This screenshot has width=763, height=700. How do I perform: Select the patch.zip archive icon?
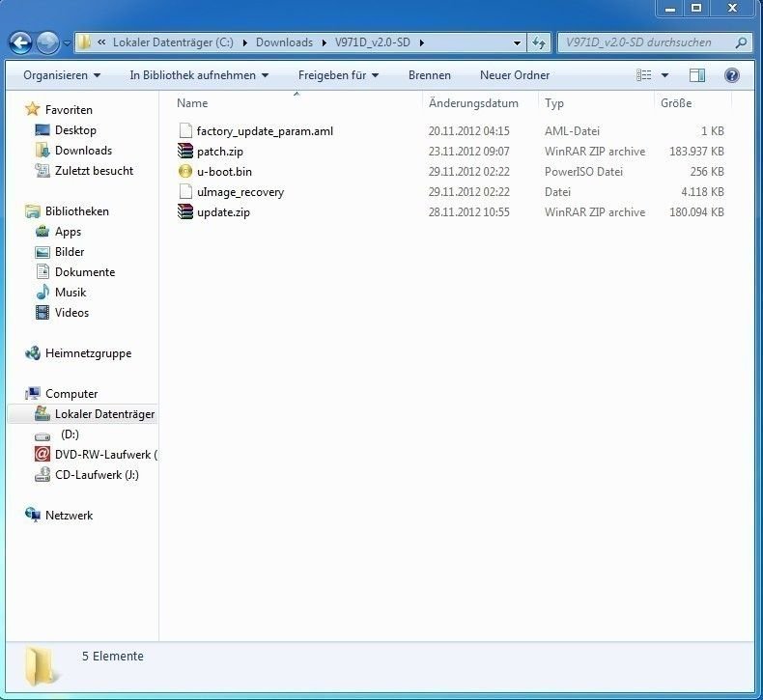pos(185,152)
